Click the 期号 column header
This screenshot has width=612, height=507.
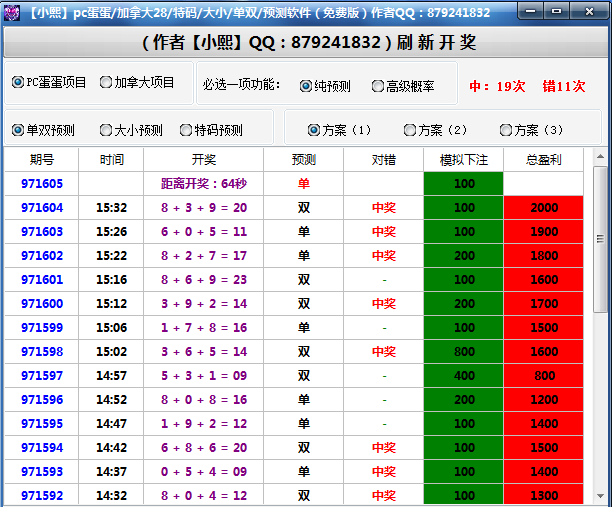pos(42,160)
